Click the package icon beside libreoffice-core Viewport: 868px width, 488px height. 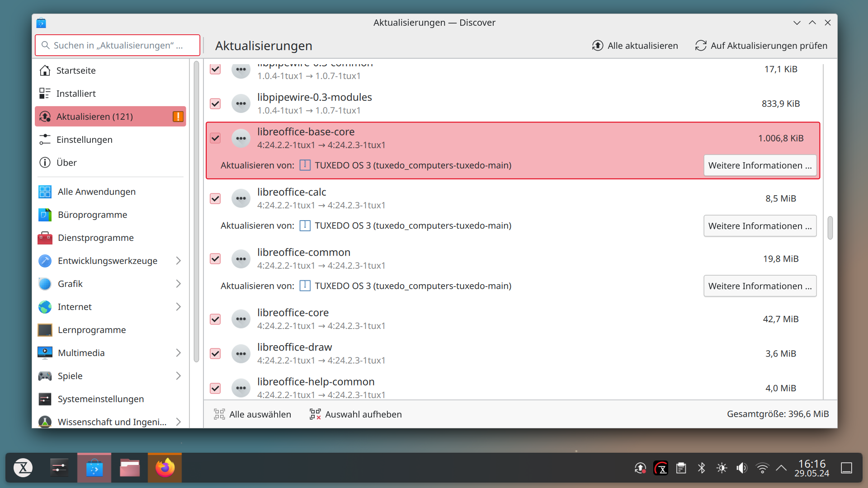point(241,319)
